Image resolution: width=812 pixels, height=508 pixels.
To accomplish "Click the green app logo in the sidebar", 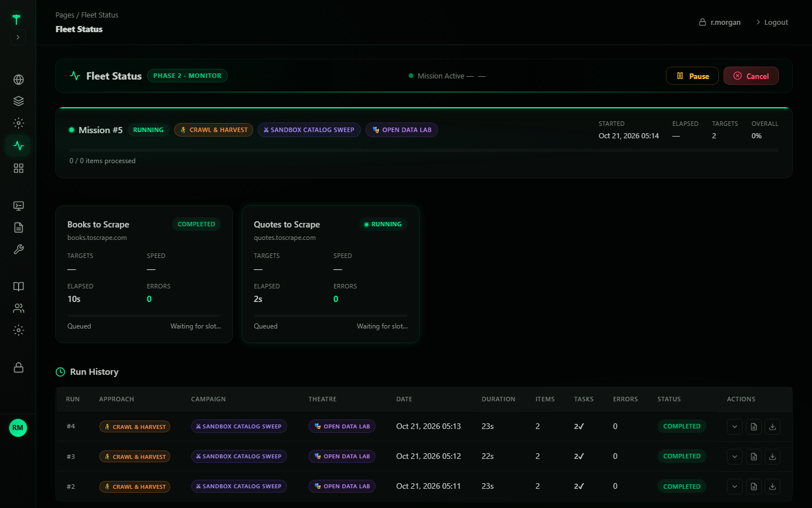I will coord(16,20).
